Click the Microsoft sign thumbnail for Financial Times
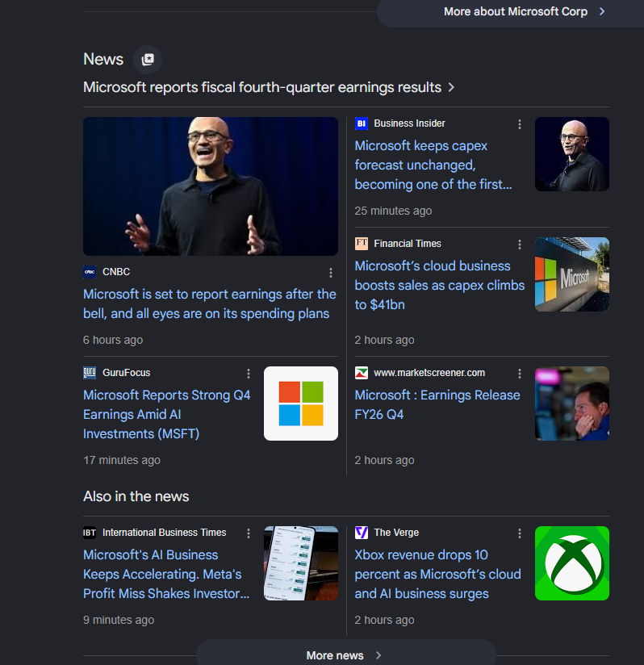Image resolution: width=644 pixels, height=665 pixels. click(572, 274)
